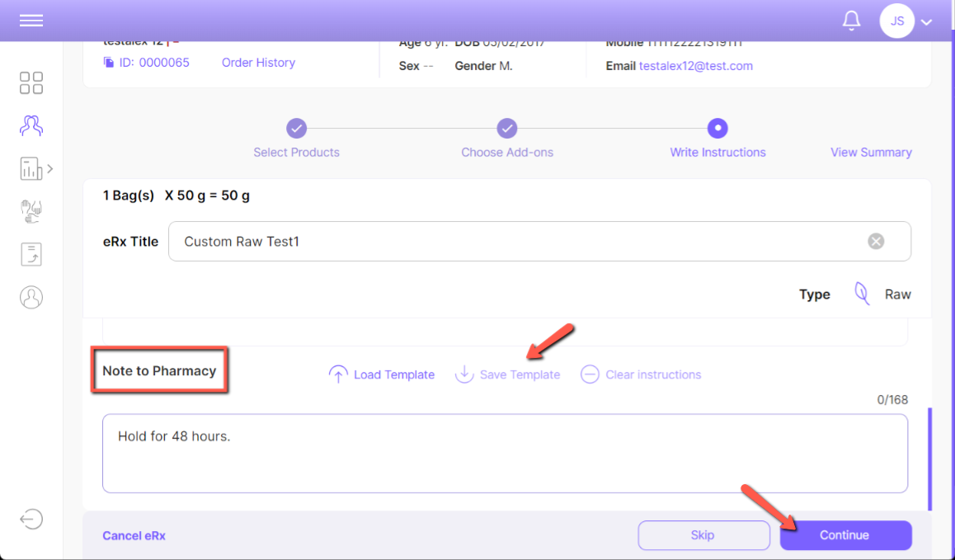This screenshot has height=560, width=955.
Task: Click the Order History link
Action: [x=258, y=63]
